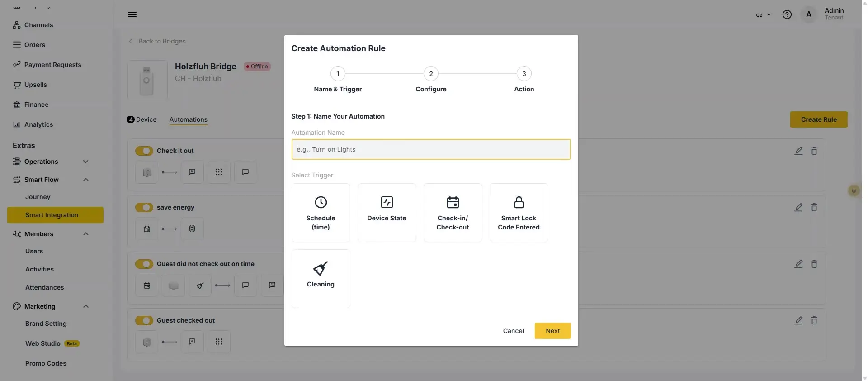Edit the Guest checked out rule
The height and width of the screenshot is (381, 868).
pos(799,320)
